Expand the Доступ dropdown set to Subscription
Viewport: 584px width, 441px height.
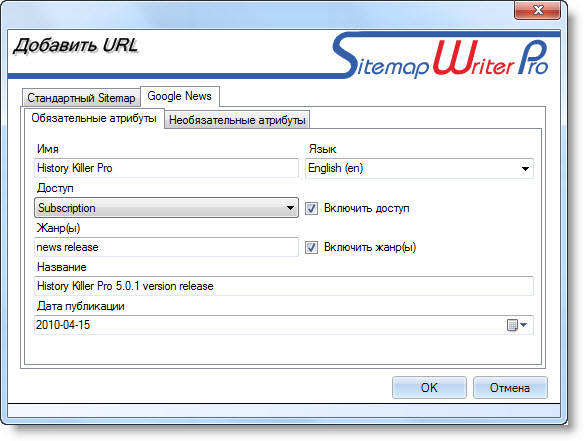point(166,208)
